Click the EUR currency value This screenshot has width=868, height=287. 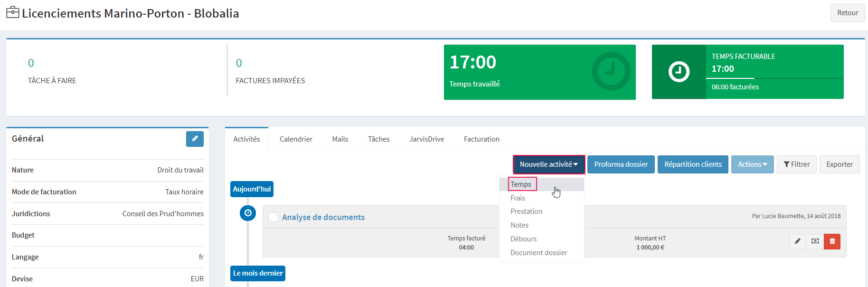click(x=197, y=279)
